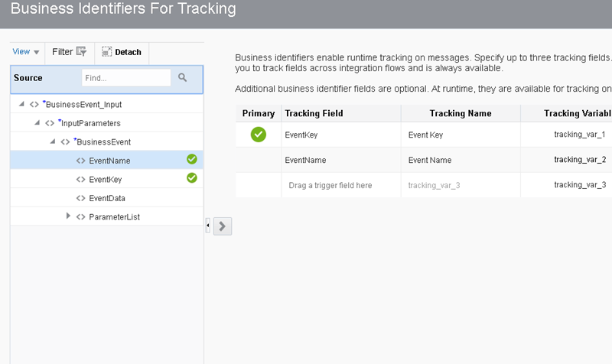Click the 'Drag a trigger field here' cell
The height and width of the screenshot is (364, 612).
[x=341, y=185]
